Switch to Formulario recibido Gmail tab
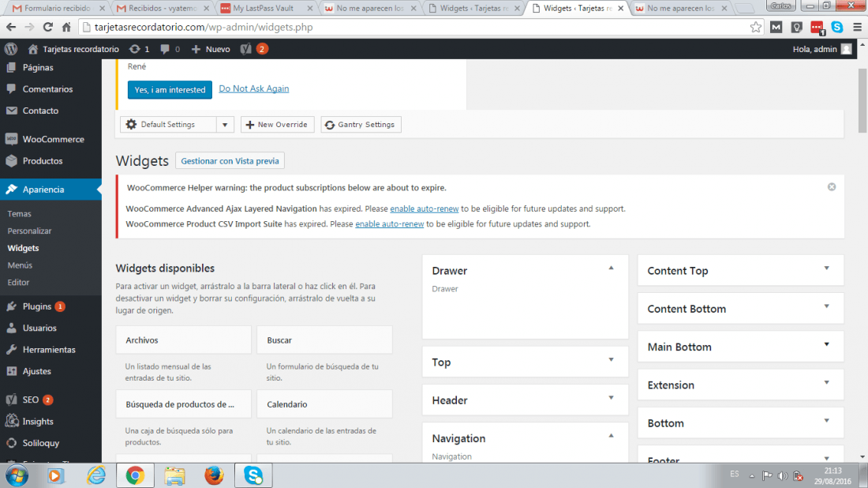 (x=58, y=8)
